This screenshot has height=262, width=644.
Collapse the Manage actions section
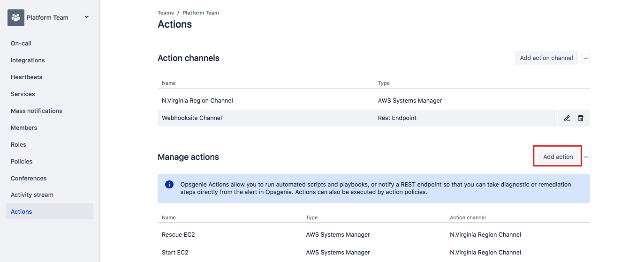point(586,157)
